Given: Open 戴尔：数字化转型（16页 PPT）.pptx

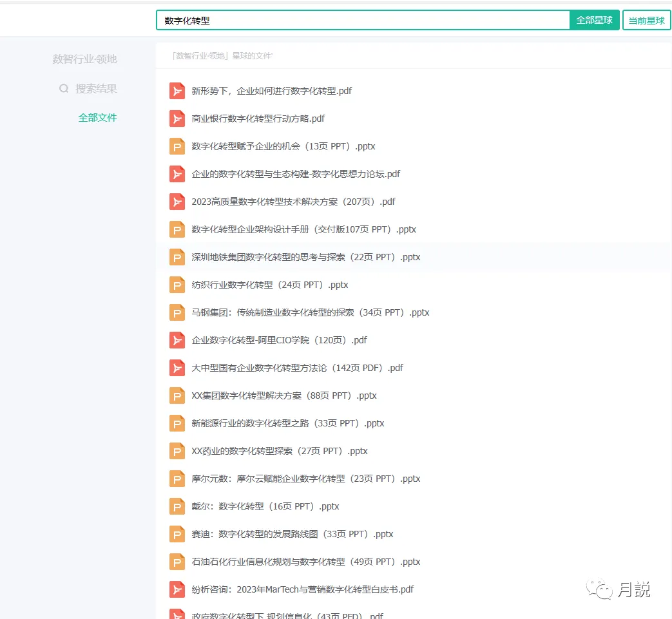Looking at the screenshot, I should (265, 506).
